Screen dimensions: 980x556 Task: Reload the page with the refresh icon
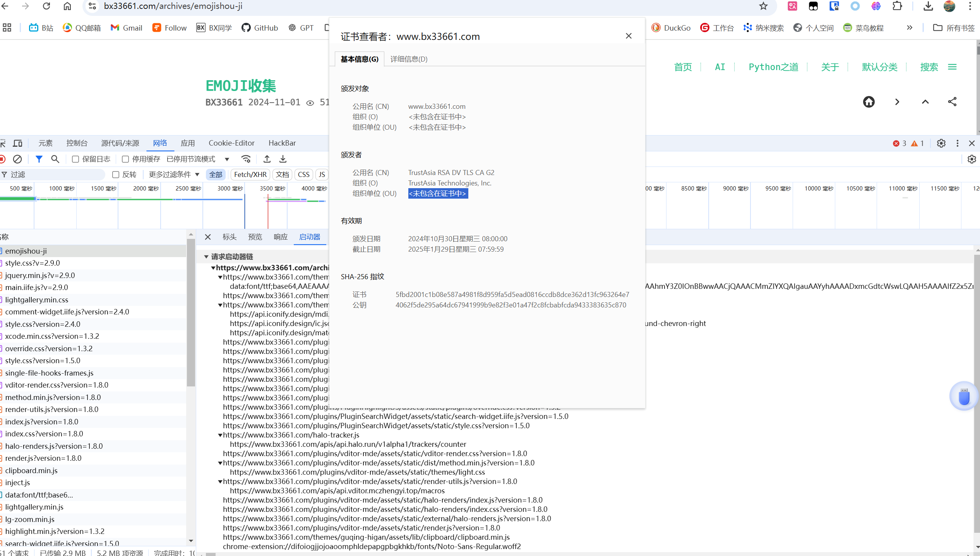point(46,6)
